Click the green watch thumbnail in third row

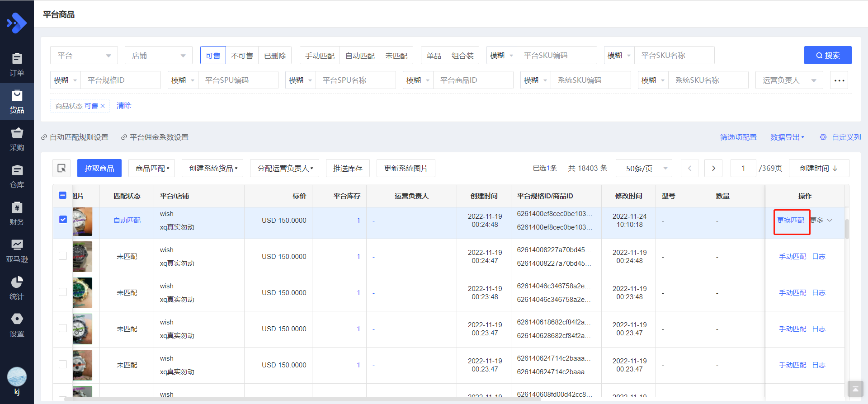coord(82,292)
